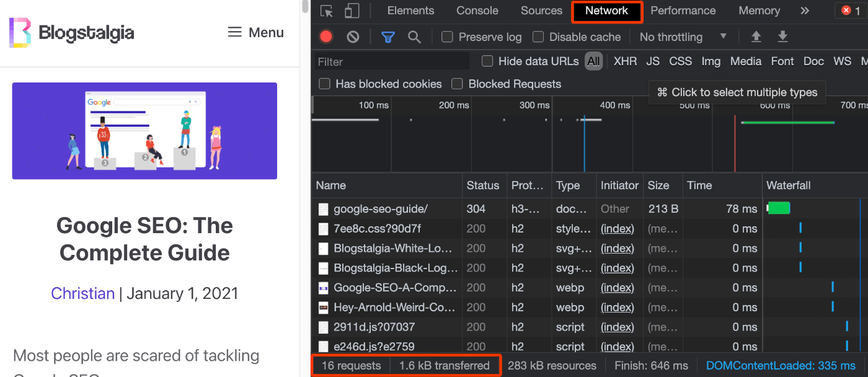Show more DevTools tabs chevron
Image resolution: width=868 pixels, height=377 pixels.
pos(805,11)
